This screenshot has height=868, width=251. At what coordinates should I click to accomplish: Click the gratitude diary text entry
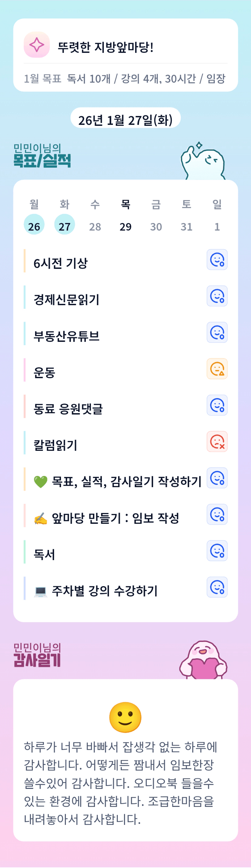point(120,783)
